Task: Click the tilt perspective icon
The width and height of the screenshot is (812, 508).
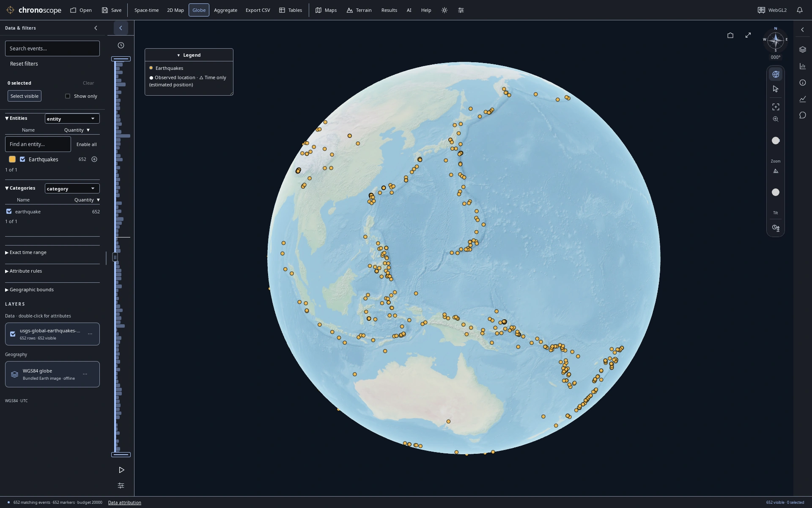Action: coord(776,171)
